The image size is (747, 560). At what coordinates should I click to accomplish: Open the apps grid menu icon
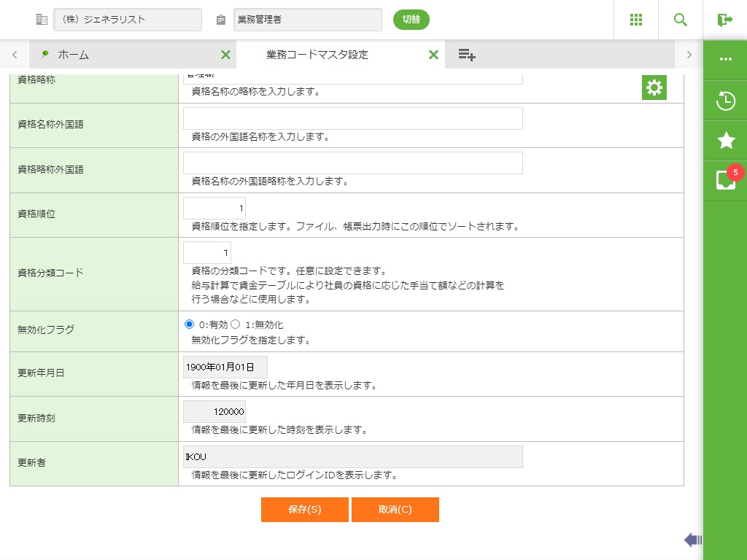coord(636,20)
